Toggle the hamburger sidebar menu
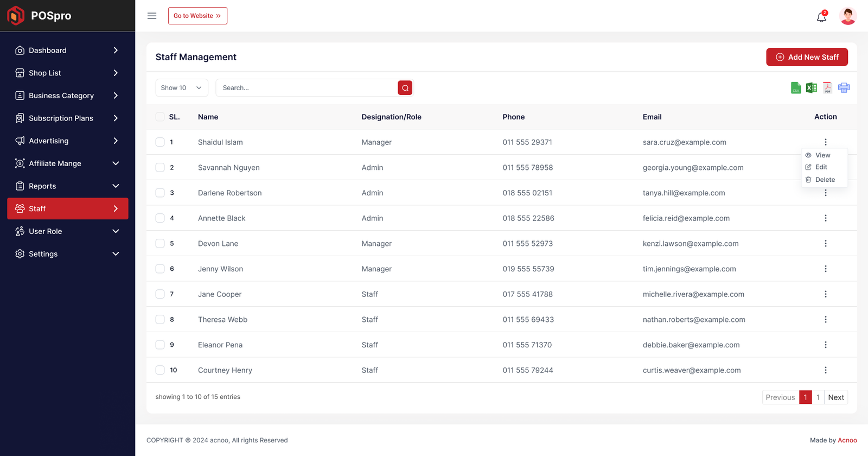This screenshot has width=868, height=456. click(152, 16)
